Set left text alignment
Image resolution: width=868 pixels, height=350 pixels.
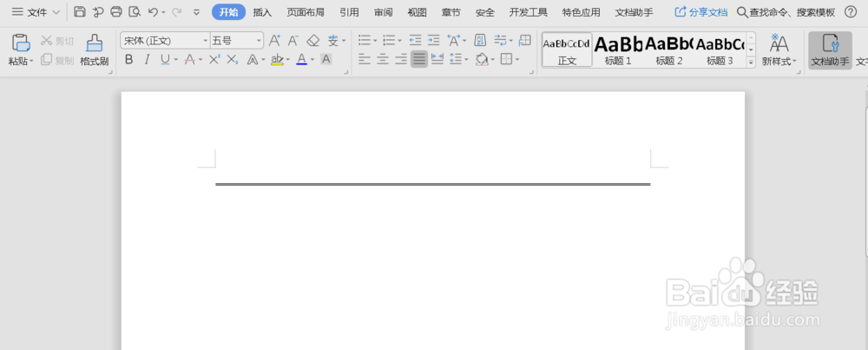click(x=364, y=59)
